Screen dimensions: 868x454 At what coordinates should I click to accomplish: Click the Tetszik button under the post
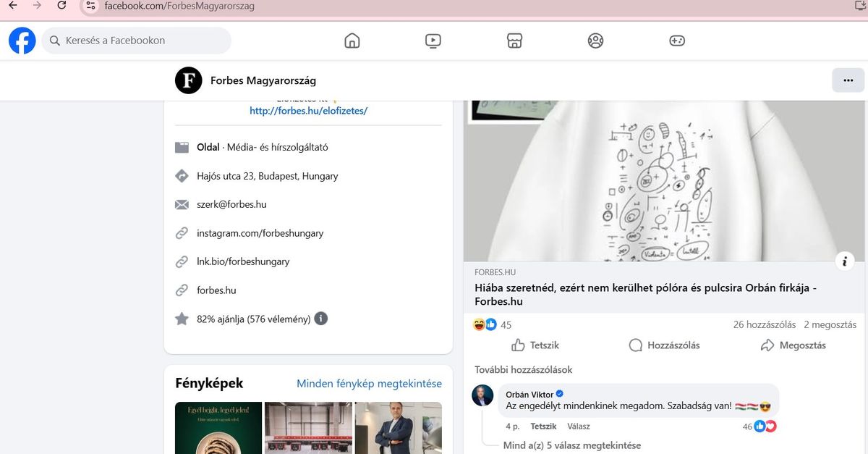(535, 345)
